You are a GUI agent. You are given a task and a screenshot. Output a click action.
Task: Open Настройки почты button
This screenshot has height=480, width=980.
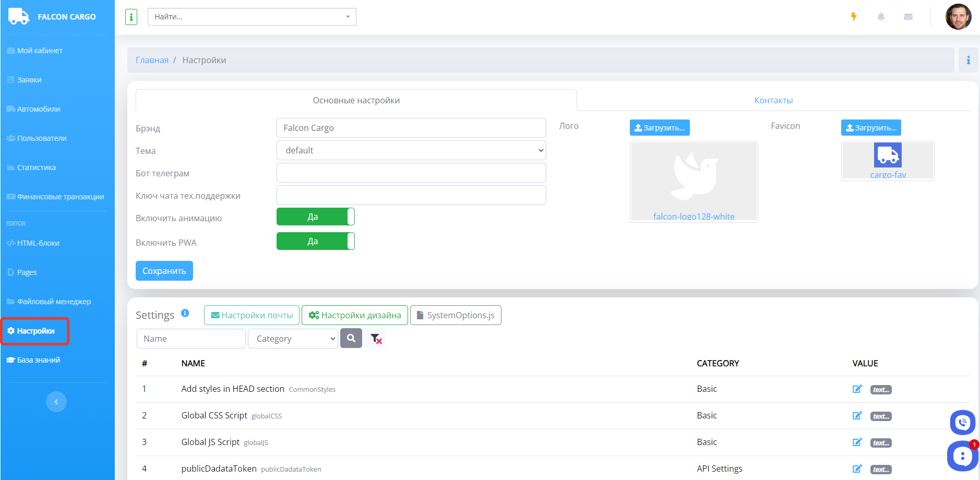252,315
